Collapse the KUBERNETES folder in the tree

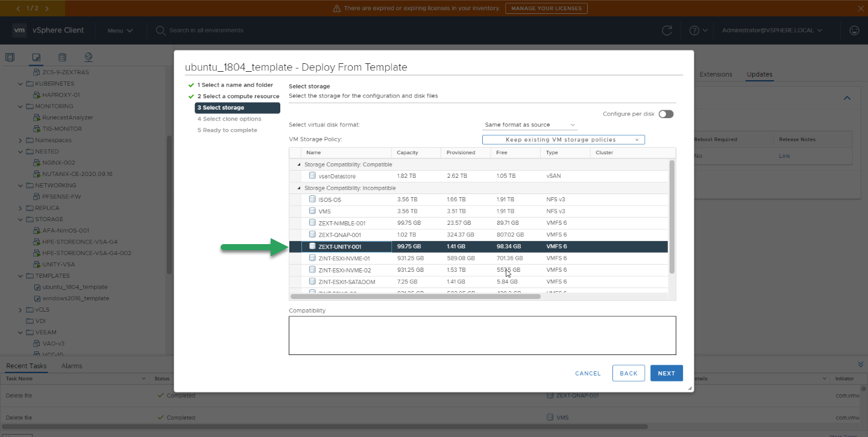tap(21, 84)
